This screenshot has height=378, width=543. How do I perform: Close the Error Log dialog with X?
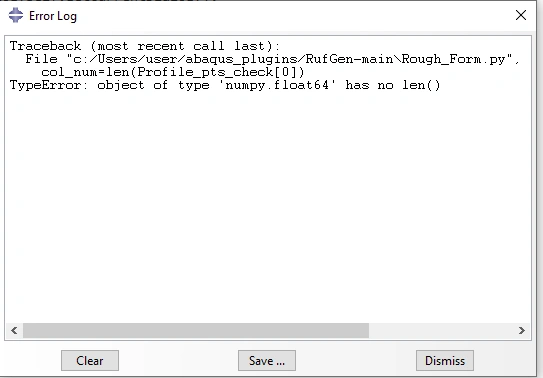pos(520,15)
